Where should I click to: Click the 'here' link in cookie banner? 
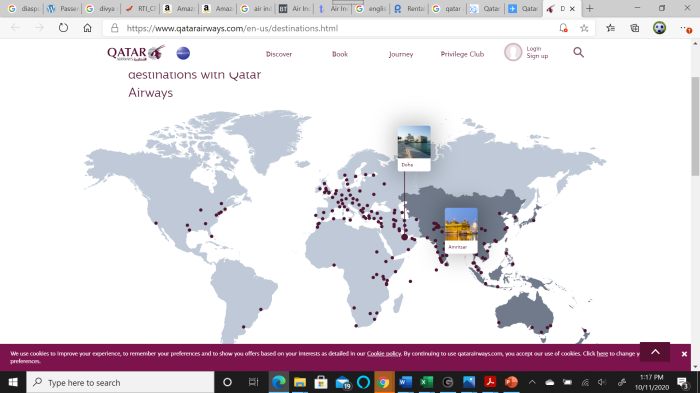(602, 353)
